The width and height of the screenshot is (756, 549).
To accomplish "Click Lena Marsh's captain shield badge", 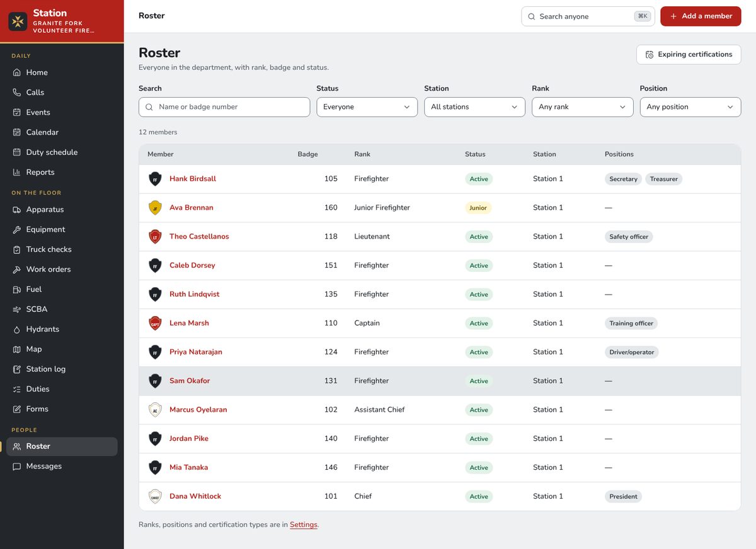I will point(155,323).
